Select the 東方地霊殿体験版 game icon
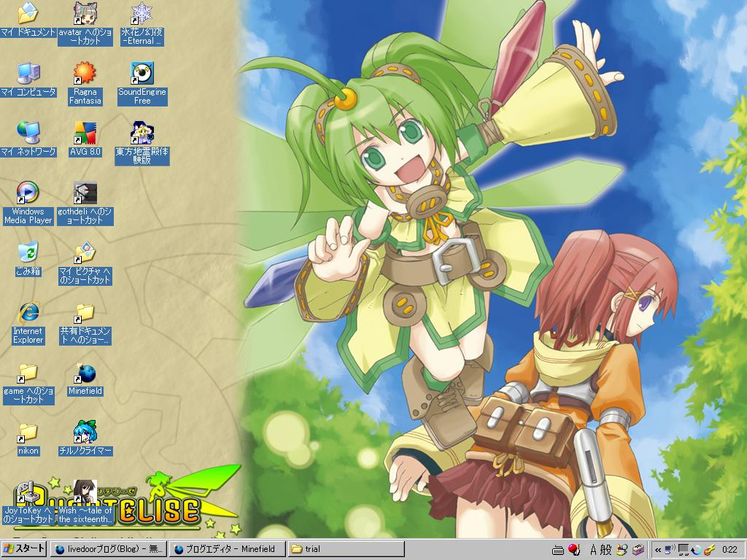747x560 pixels. (142, 133)
